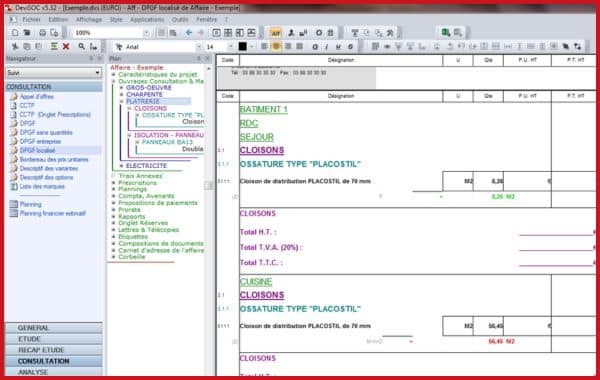
Task: Open the 100% zoom dropdown
Action: 147,33
